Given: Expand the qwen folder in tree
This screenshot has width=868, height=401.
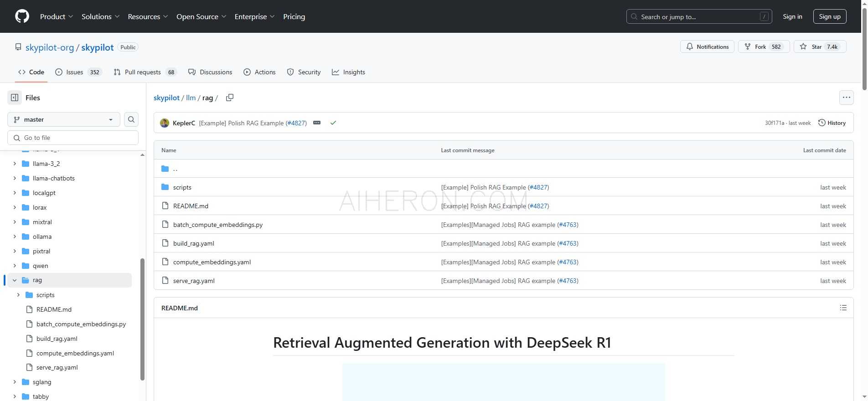Looking at the screenshot, I should click(15, 266).
